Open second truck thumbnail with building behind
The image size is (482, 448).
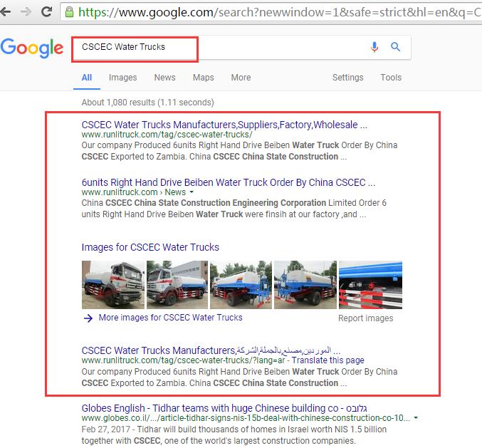[177, 284]
